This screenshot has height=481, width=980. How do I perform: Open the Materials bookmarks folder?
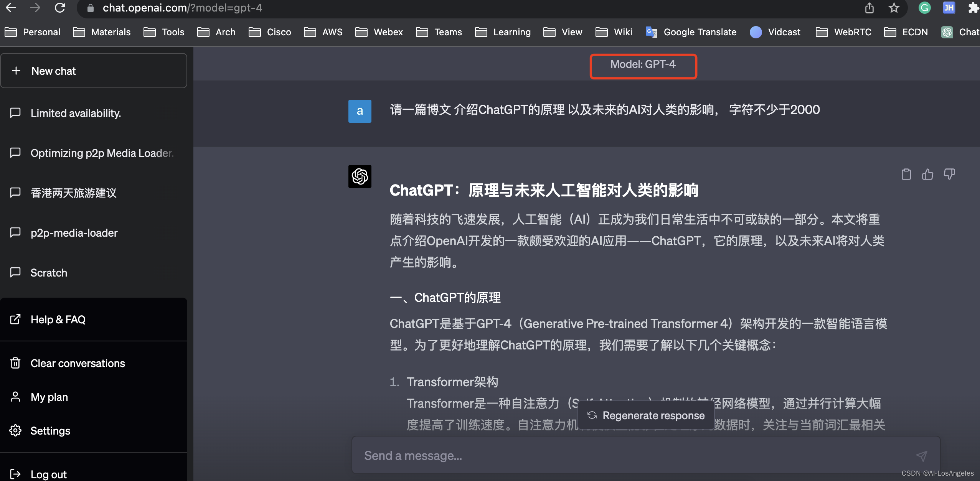[x=102, y=32]
